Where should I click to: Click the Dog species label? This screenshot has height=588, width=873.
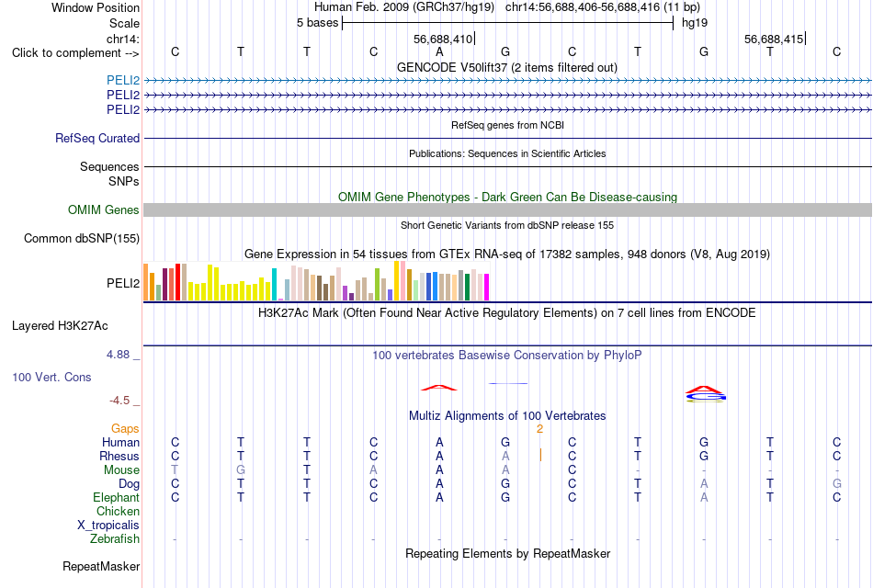tap(129, 484)
